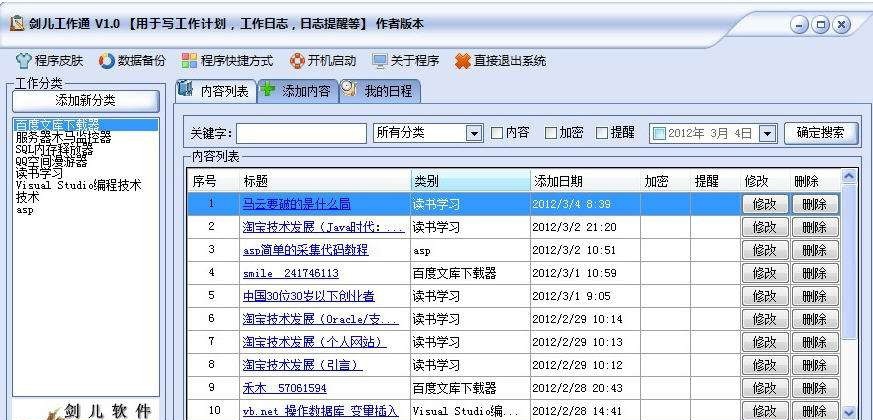Open 程序皮肤 skin settings
Screen dimensions: 873x420
click(49, 61)
